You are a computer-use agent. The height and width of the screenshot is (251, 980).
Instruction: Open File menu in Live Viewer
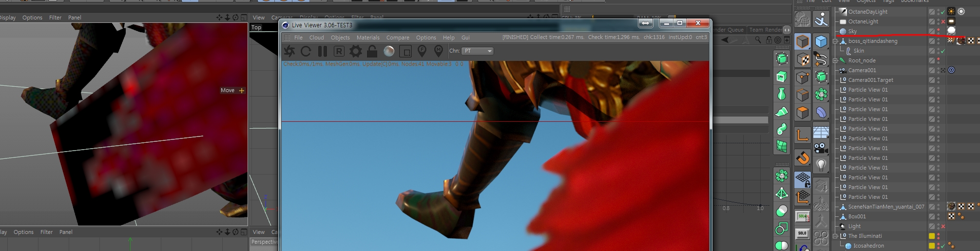(298, 38)
